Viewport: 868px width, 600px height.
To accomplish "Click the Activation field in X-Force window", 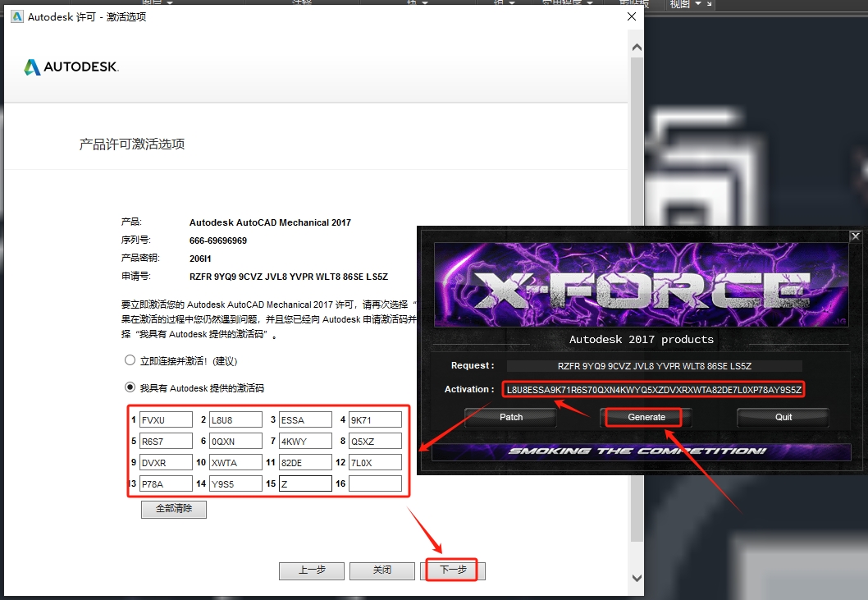I will point(654,390).
